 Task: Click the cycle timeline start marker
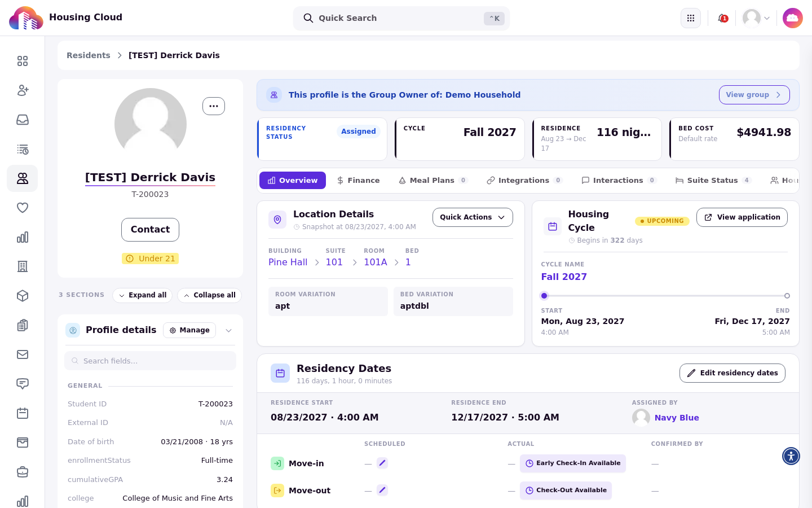coord(544,296)
